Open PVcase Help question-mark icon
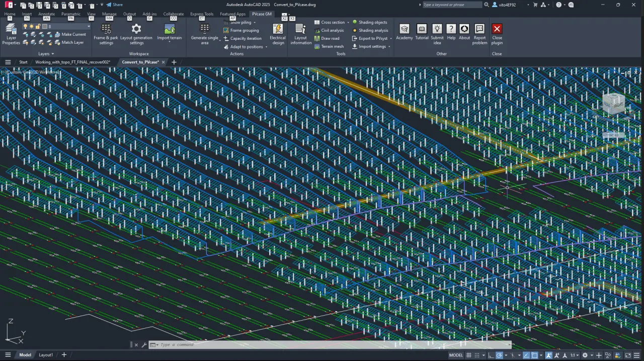644x361 pixels. [x=451, y=29]
